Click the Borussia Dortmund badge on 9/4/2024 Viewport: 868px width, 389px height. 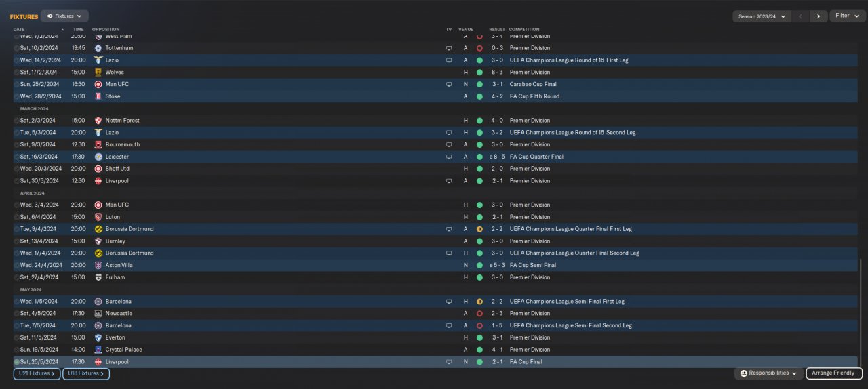(98, 229)
